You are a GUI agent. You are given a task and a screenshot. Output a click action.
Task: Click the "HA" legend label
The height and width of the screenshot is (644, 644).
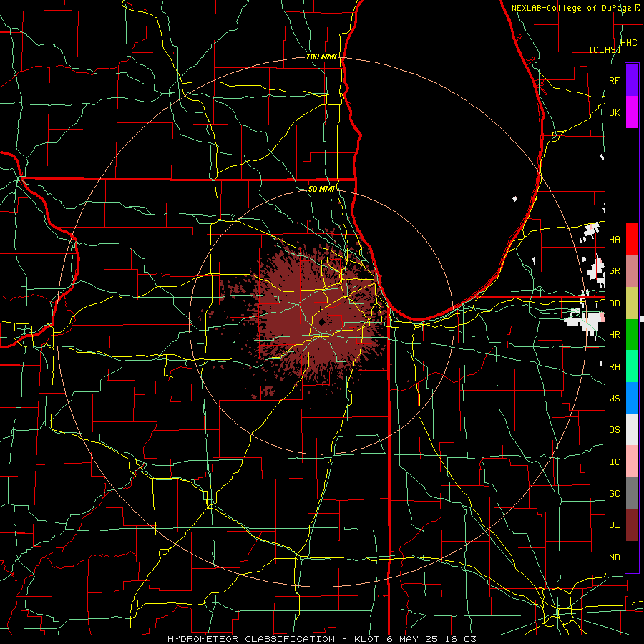(614, 239)
